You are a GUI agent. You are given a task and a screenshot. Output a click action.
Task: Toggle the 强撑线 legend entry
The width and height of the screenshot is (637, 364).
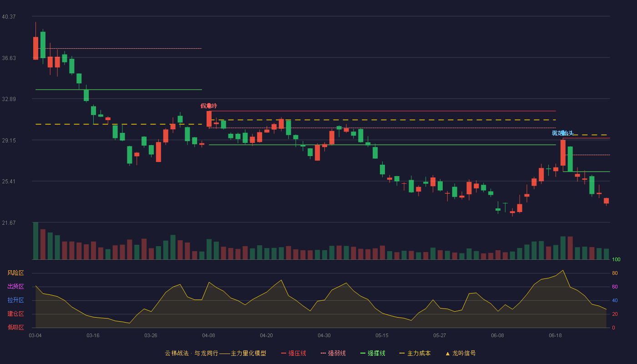pyautogui.click(x=373, y=353)
